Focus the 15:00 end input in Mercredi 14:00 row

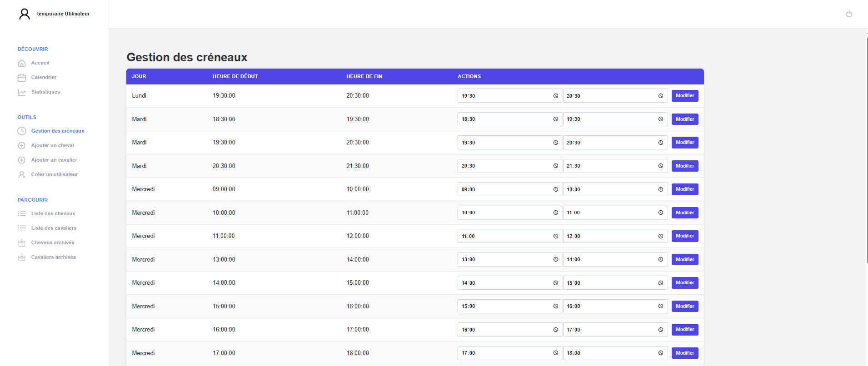tap(615, 283)
